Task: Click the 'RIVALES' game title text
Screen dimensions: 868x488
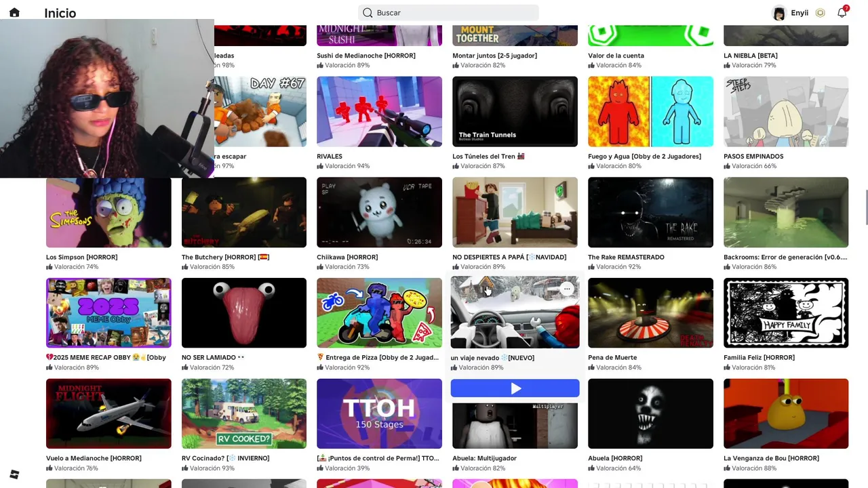Action: coord(330,157)
